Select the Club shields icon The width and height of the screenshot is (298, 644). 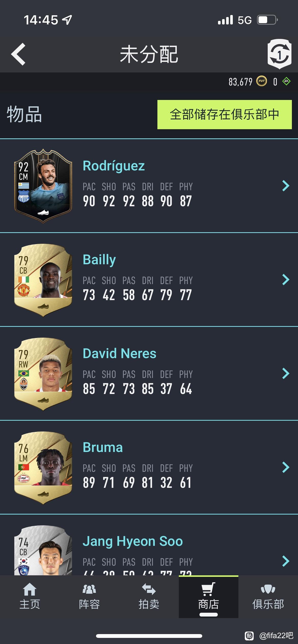point(268,589)
